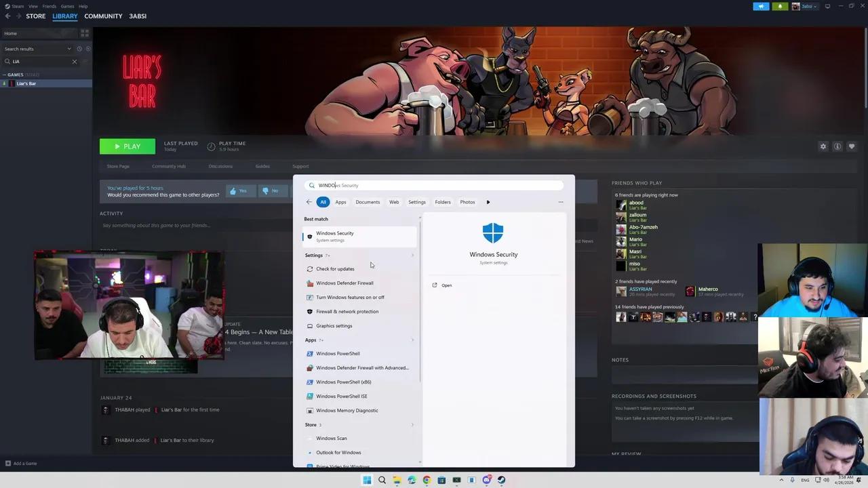Open the 3ABSI profile tab
The image size is (868, 488).
pyautogui.click(x=138, y=16)
